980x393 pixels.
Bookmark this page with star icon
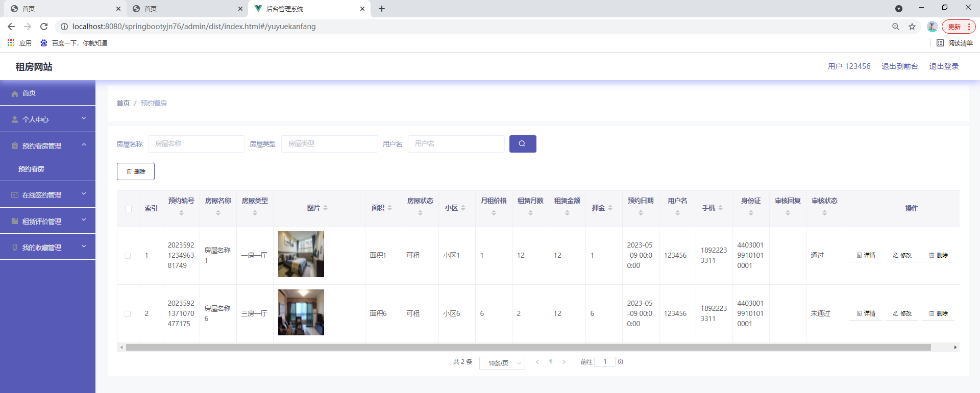coord(912,27)
